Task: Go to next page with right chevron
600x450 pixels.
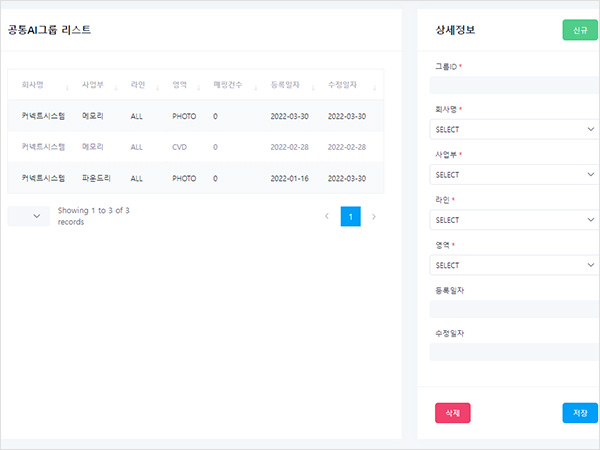Action: coord(374,217)
